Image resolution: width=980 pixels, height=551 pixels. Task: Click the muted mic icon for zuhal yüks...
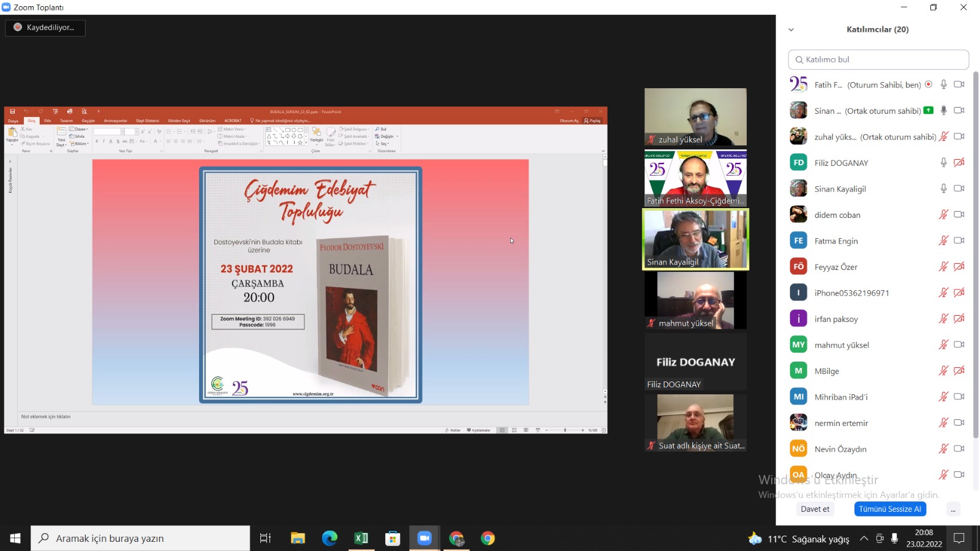[944, 137]
